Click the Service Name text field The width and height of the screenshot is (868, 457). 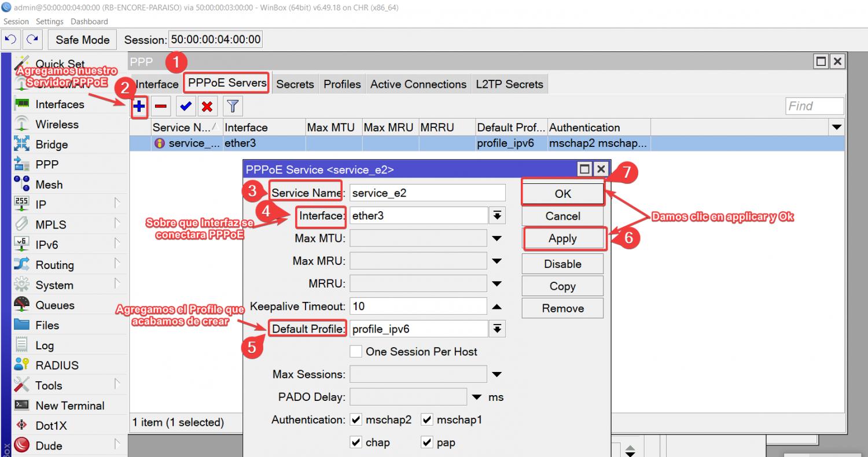[427, 193]
